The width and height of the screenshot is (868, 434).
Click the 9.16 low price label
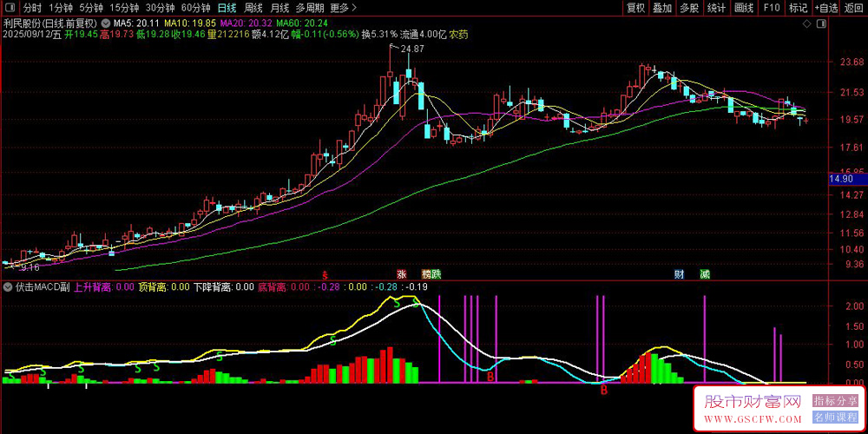point(30,268)
